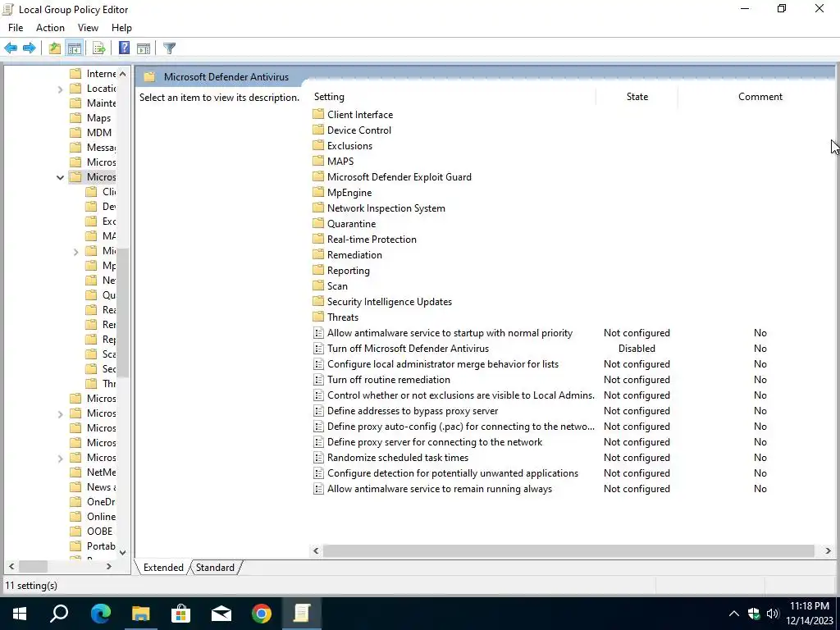Open File Explorer from taskbar
The width and height of the screenshot is (840, 630).
140,614
